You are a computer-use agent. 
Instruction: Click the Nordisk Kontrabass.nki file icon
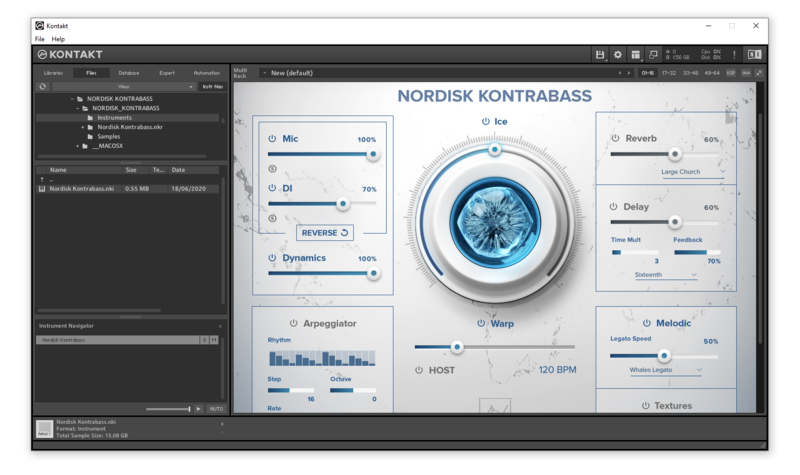pos(42,189)
